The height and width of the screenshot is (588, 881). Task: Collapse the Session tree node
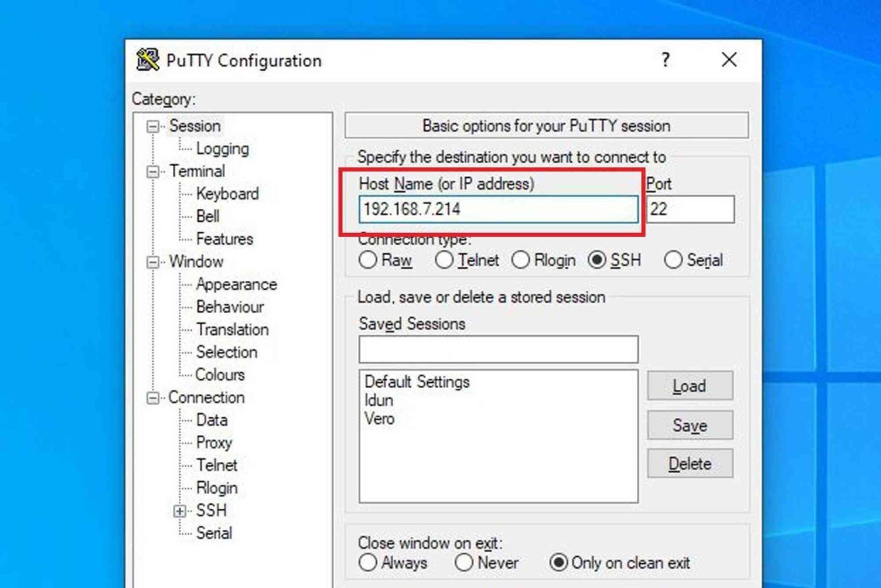point(153,127)
